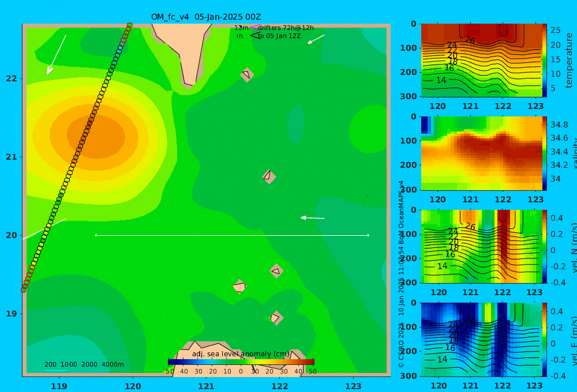Click the black arrowhead symbol in the legend
This screenshot has width=577, height=392.
point(255,36)
